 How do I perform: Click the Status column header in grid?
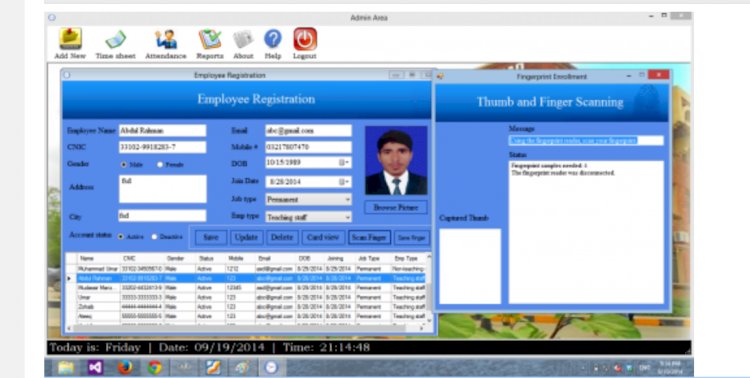coord(210,258)
